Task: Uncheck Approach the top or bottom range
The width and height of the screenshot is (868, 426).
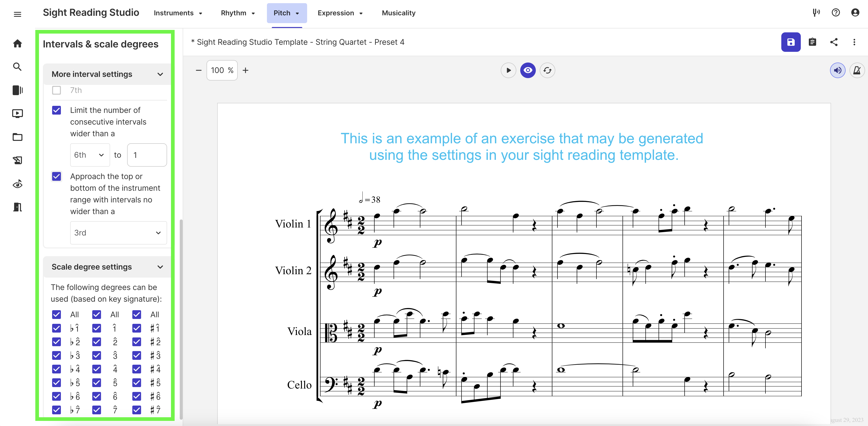Action: pos(57,177)
